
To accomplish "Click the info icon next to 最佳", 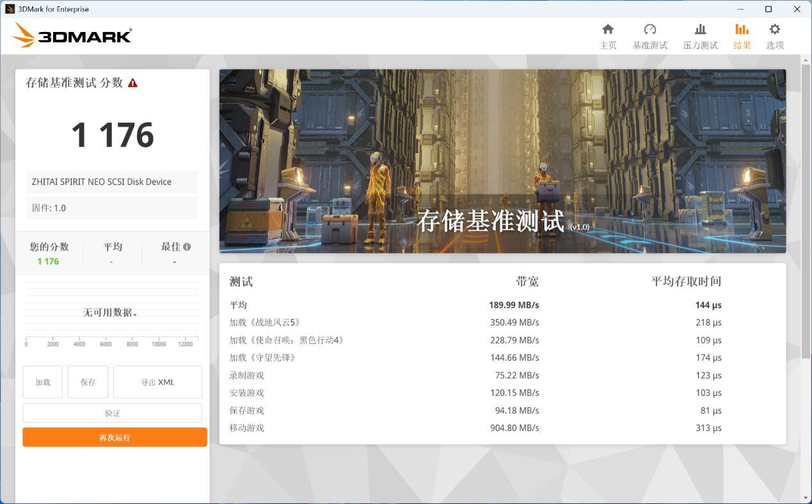I will click(187, 246).
